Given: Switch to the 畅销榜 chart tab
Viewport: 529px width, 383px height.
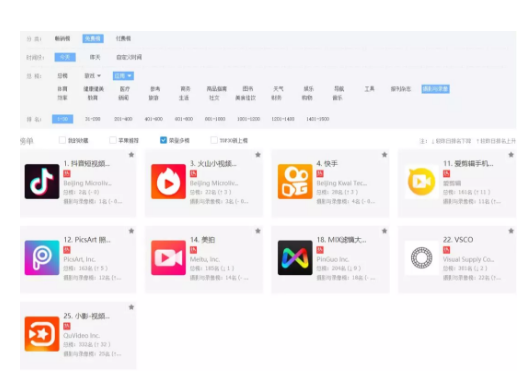Looking at the screenshot, I should point(62,38).
